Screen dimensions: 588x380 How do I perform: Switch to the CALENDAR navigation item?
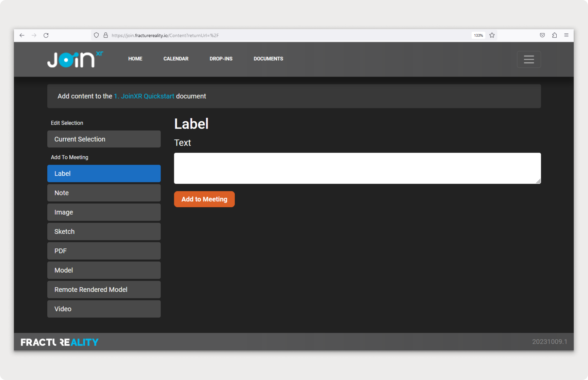tap(176, 59)
